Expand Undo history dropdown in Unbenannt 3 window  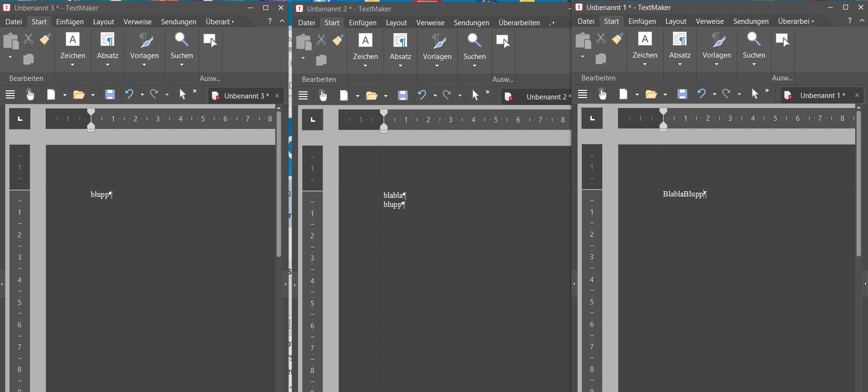coord(142,95)
